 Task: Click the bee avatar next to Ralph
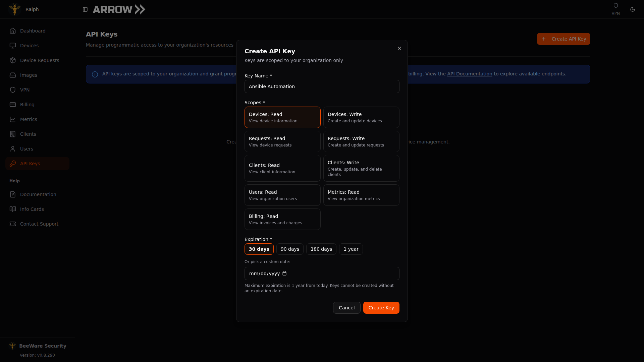click(x=15, y=9)
